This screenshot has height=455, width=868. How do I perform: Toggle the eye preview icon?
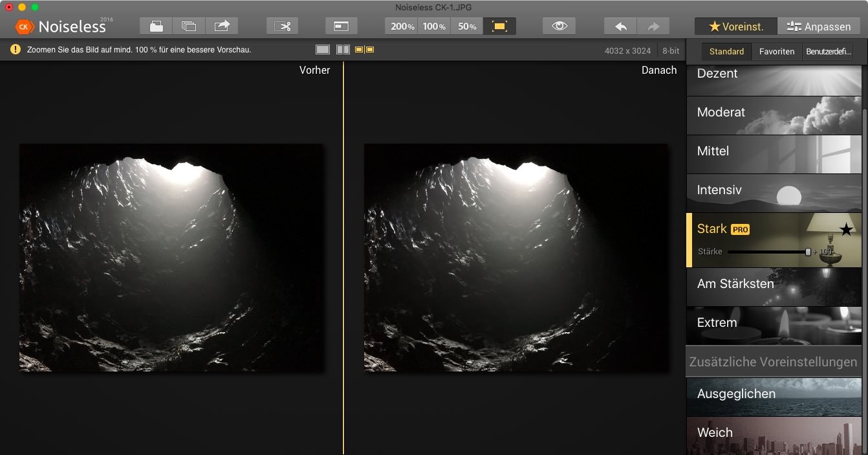(x=559, y=27)
